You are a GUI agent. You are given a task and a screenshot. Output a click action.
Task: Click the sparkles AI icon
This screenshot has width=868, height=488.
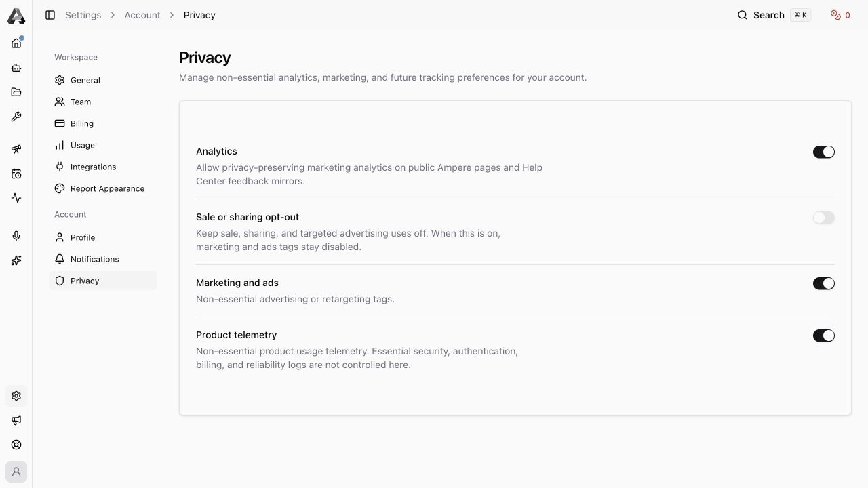pos(16,260)
